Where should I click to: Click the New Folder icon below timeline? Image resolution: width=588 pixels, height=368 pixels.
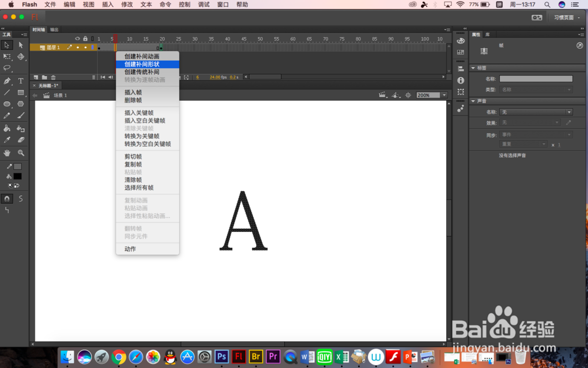click(x=45, y=77)
